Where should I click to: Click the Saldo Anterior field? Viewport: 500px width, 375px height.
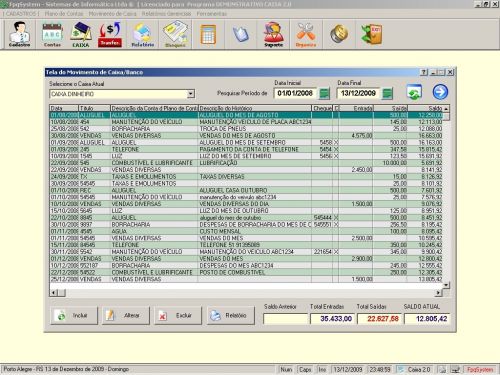(x=285, y=319)
